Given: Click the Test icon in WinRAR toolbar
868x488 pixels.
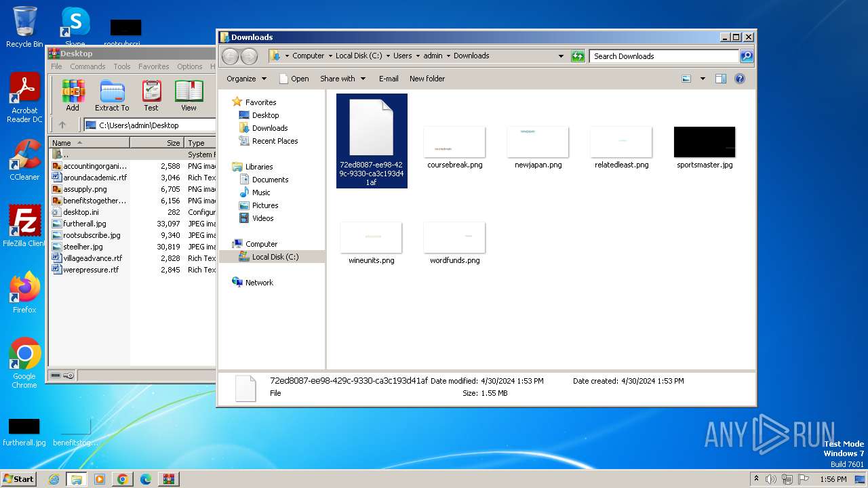Looking at the screenshot, I should [x=151, y=96].
